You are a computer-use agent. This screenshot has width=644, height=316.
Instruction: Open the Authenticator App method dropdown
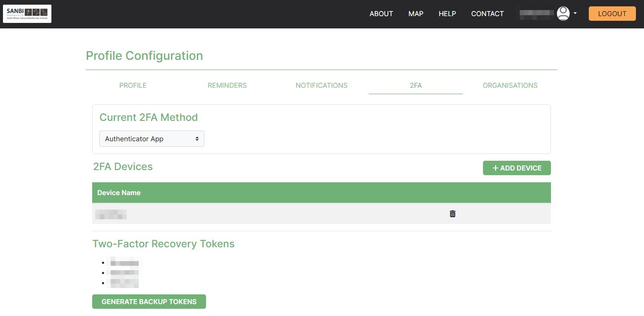point(152,139)
